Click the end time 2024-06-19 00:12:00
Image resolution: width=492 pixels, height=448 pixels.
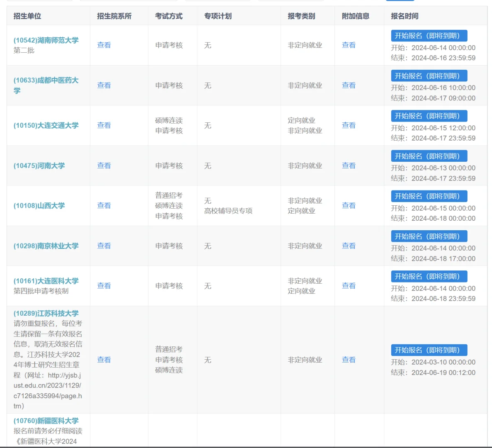point(444,373)
